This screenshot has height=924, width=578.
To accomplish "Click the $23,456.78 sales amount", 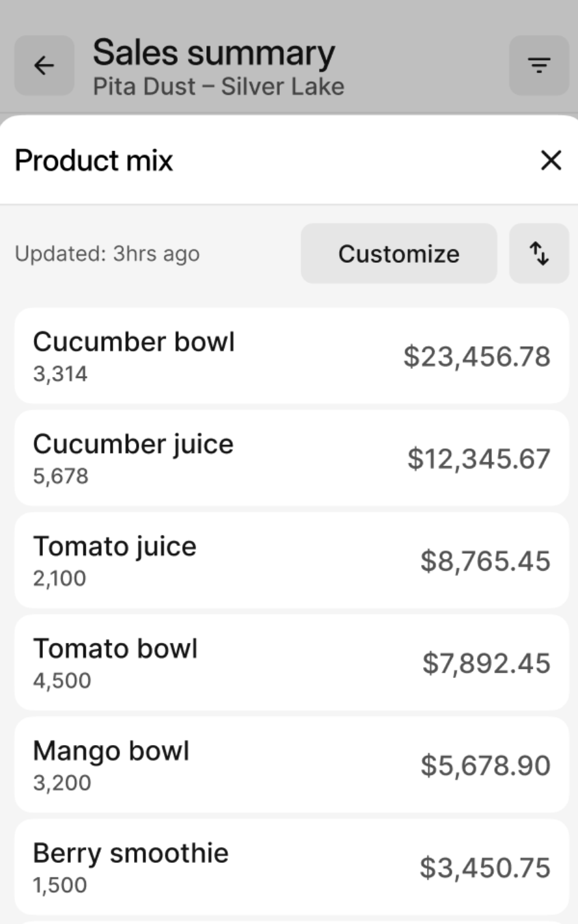I will point(476,357).
